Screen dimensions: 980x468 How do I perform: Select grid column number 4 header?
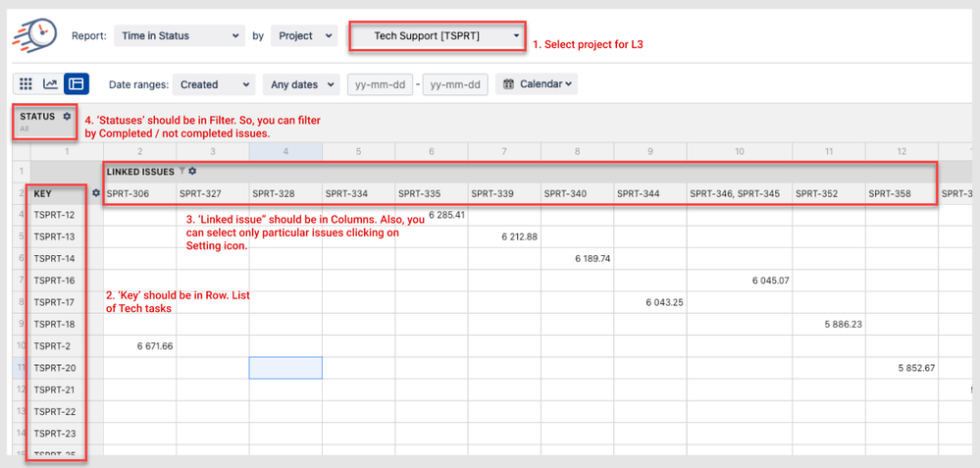(x=285, y=151)
